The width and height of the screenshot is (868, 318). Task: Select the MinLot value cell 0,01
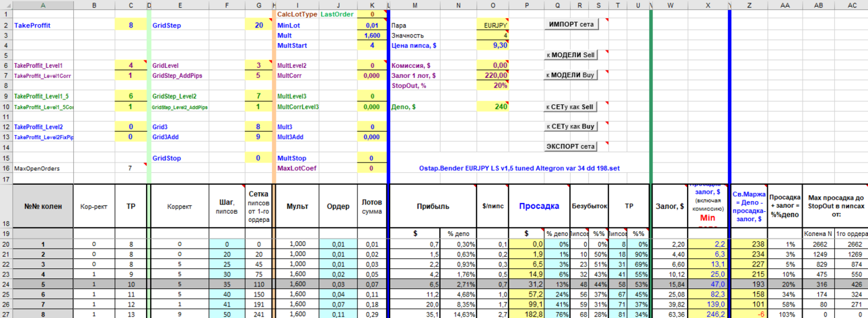click(371, 25)
